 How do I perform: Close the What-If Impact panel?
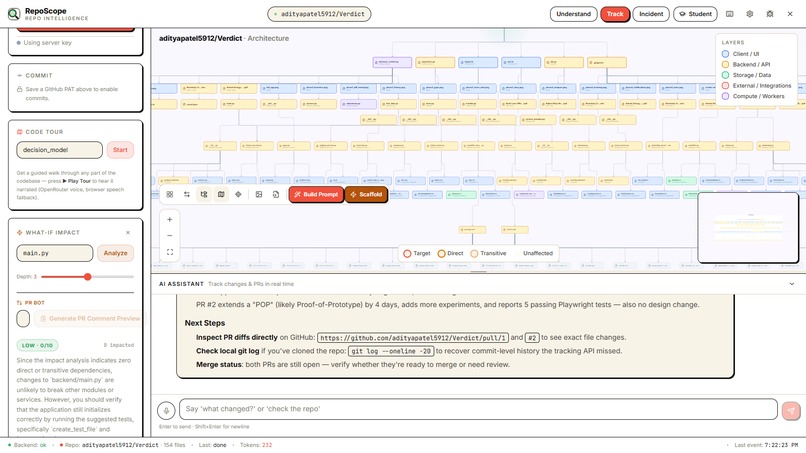128,232
